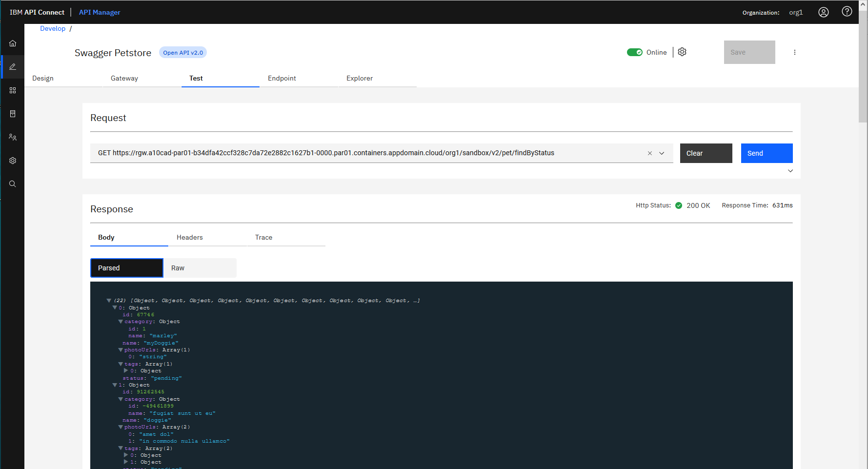The width and height of the screenshot is (868, 469).
Task: Expand request details chevron below Send
Action: (x=790, y=171)
